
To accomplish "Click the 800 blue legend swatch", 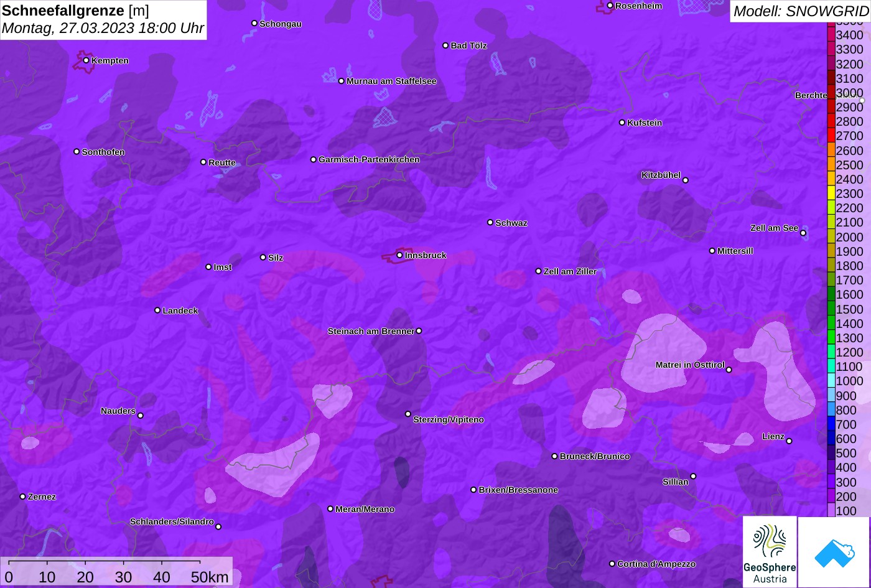I will tap(831, 410).
